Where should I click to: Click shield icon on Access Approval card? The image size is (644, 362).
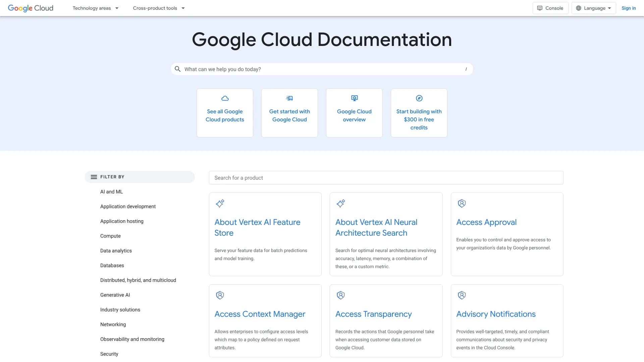(462, 203)
